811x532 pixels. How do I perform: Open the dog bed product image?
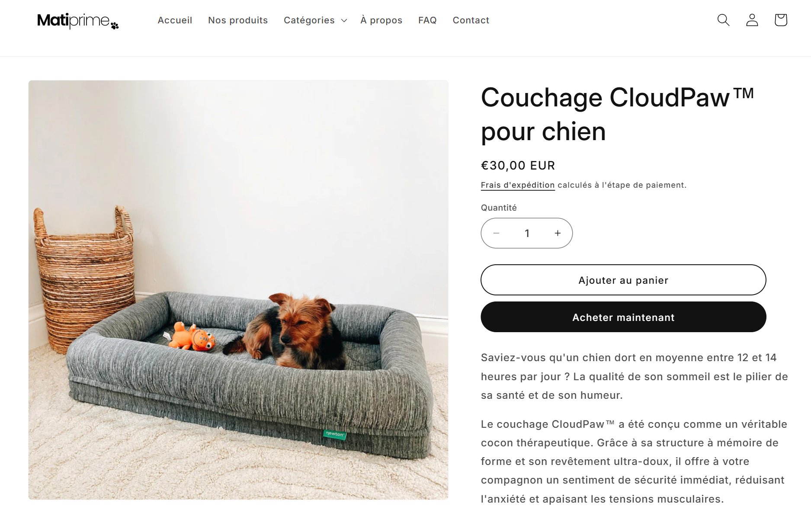click(238, 290)
